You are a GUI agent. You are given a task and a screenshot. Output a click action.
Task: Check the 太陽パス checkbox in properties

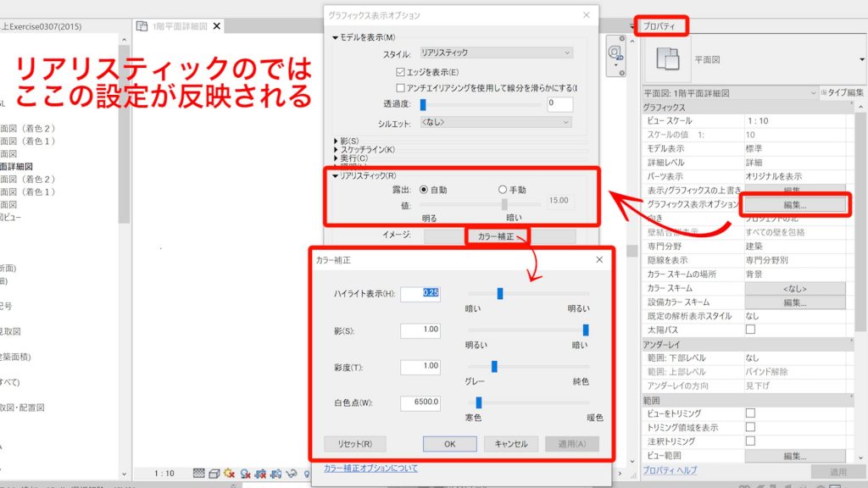749,330
